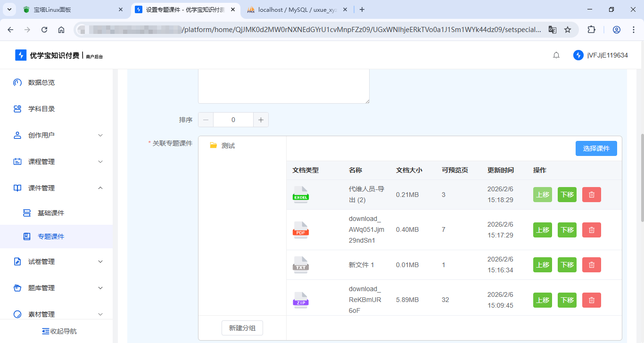The image size is (644, 343).
Task: Open the 基础课件 submenu item
Action: tap(51, 213)
